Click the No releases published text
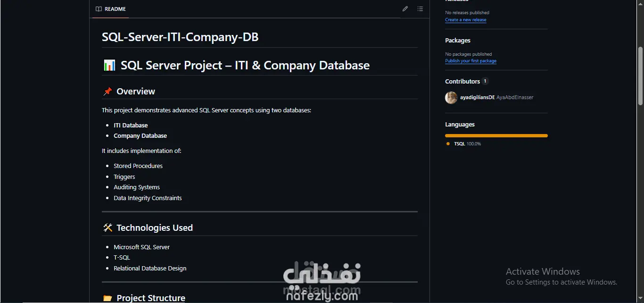Viewport: 644px width, 303px height. tap(467, 13)
